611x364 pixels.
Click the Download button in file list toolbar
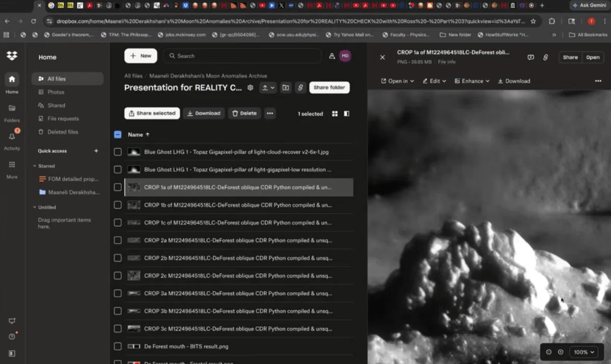point(204,113)
